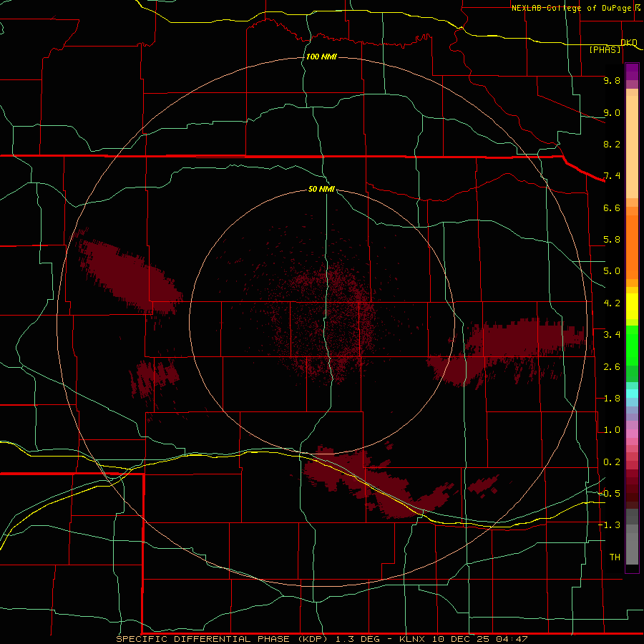The width and height of the screenshot is (644, 644).
Task: Select the -0.5 scale label
Action: [609, 494]
